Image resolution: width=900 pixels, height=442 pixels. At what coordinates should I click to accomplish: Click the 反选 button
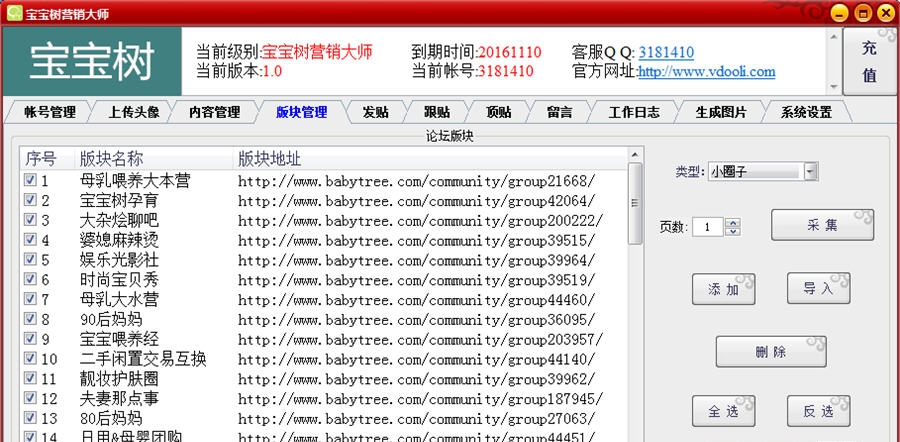(818, 411)
